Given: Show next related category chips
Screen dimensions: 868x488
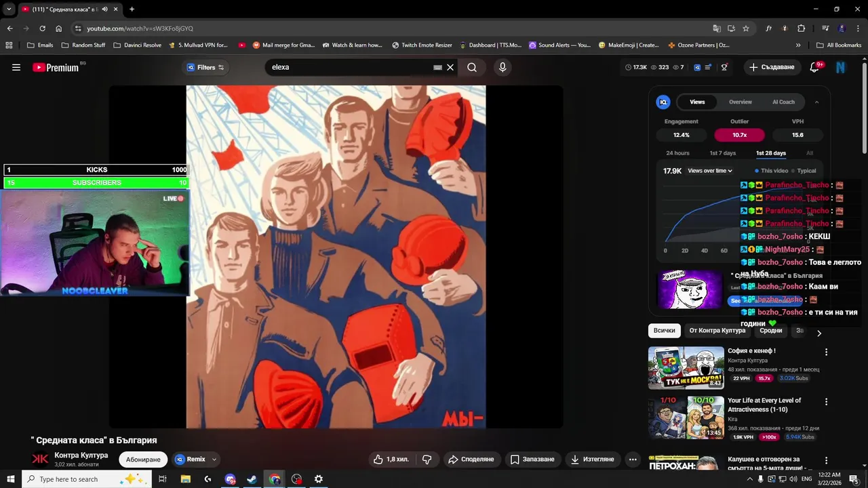Looking at the screenshot, I should pyautogui.click(x=819, y=333).
